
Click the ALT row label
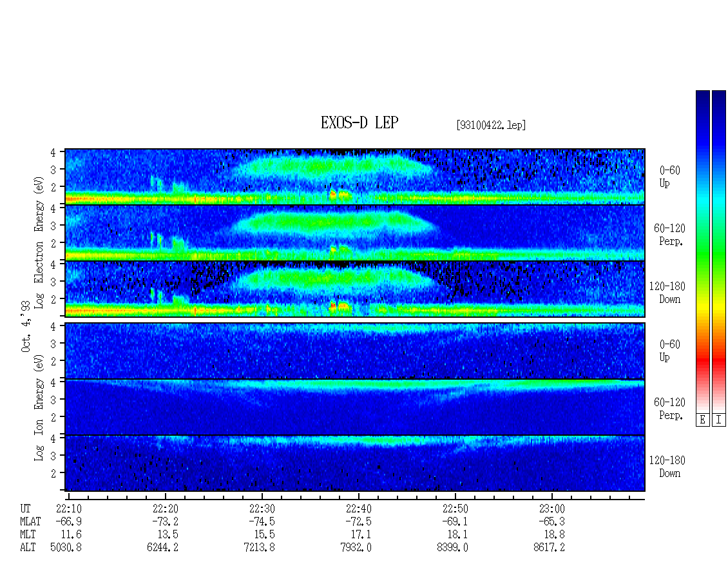click(28, 548)
